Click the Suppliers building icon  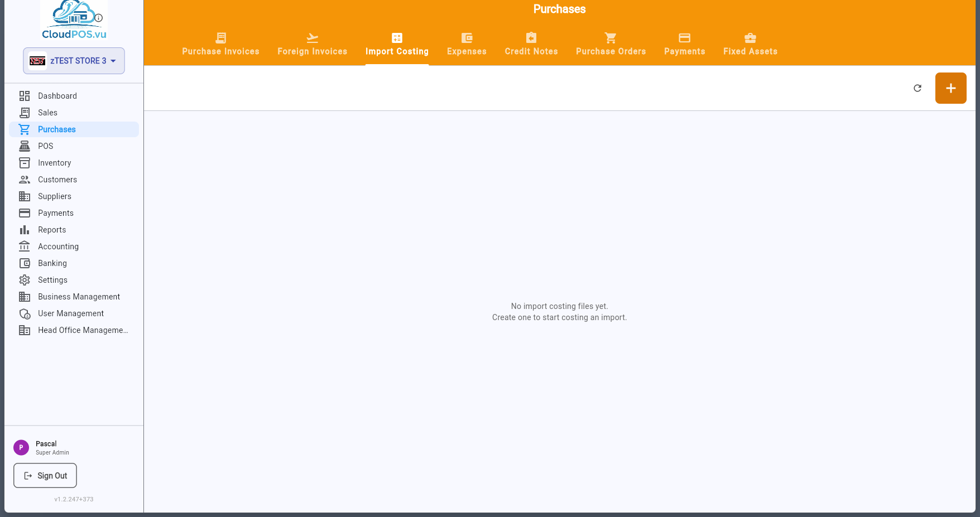[x=25, y=196]
